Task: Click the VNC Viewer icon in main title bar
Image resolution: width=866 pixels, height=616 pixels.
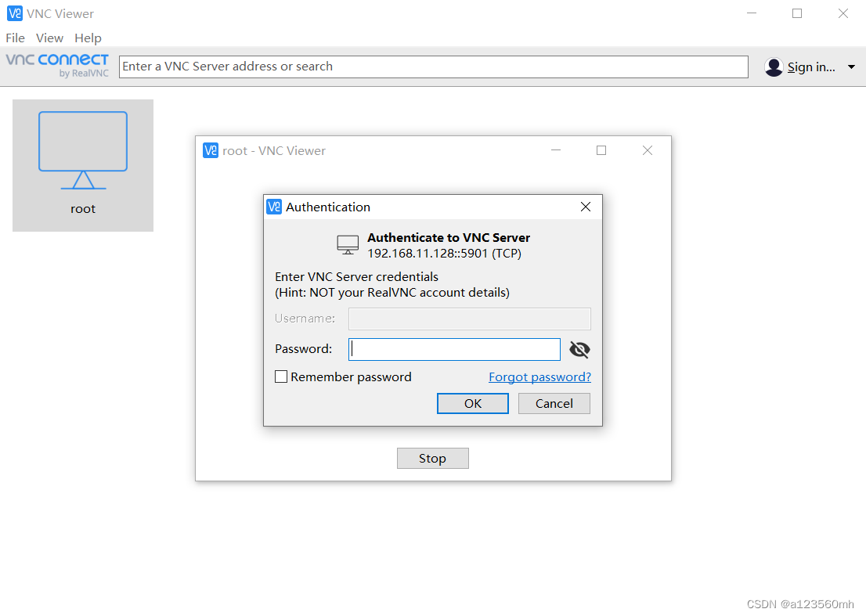Action: 14,13
